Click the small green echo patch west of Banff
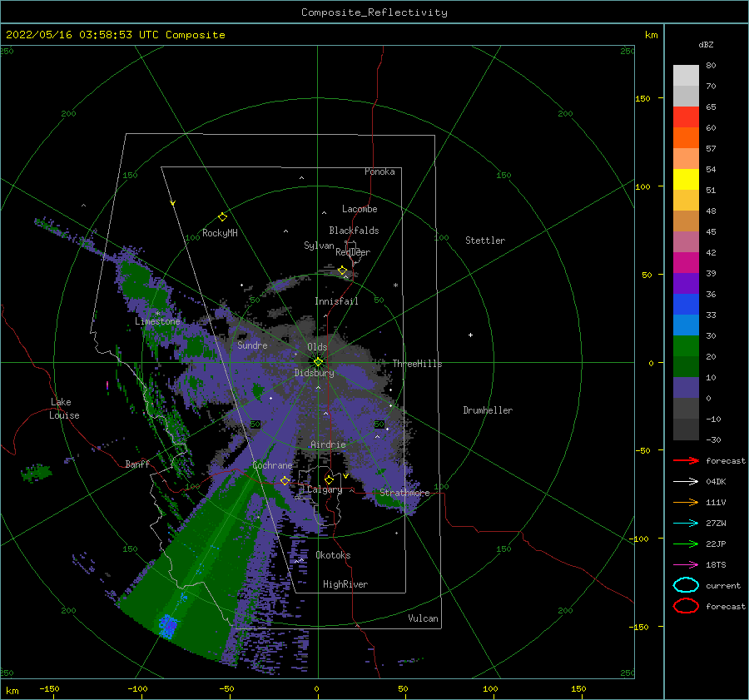Viewport: 749px width, 700px height. 37,473
